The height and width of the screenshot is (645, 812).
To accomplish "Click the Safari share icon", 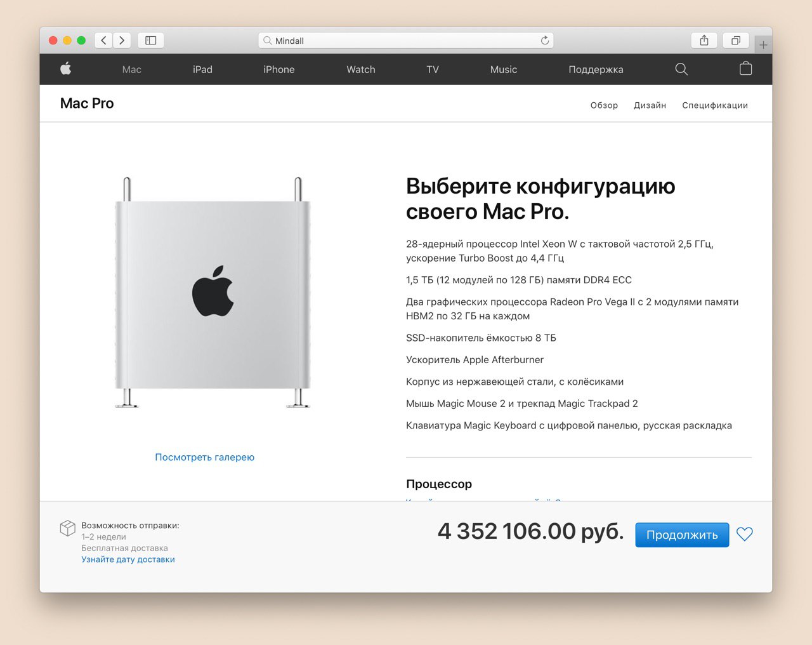I will coord(704,41).
